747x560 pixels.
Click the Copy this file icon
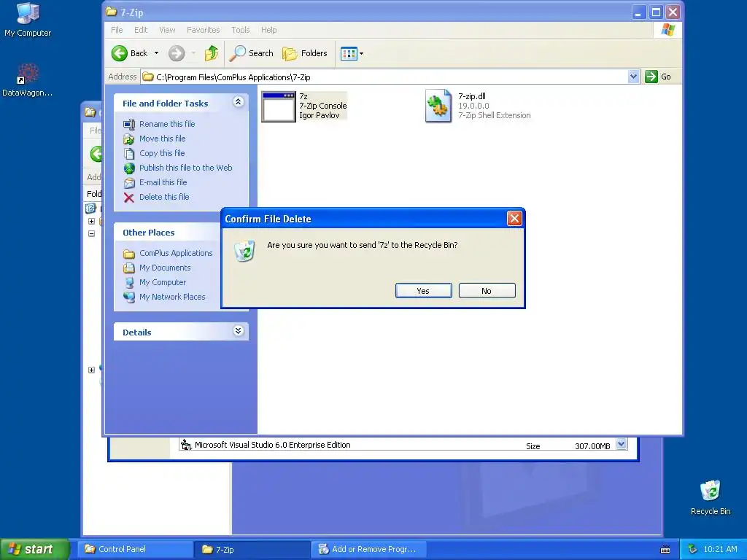(129, 153)
